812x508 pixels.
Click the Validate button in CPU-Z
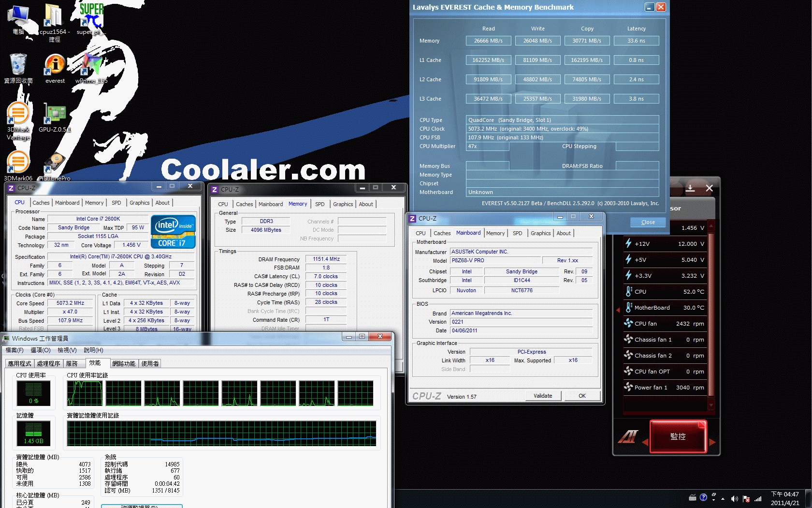point(543,396)
